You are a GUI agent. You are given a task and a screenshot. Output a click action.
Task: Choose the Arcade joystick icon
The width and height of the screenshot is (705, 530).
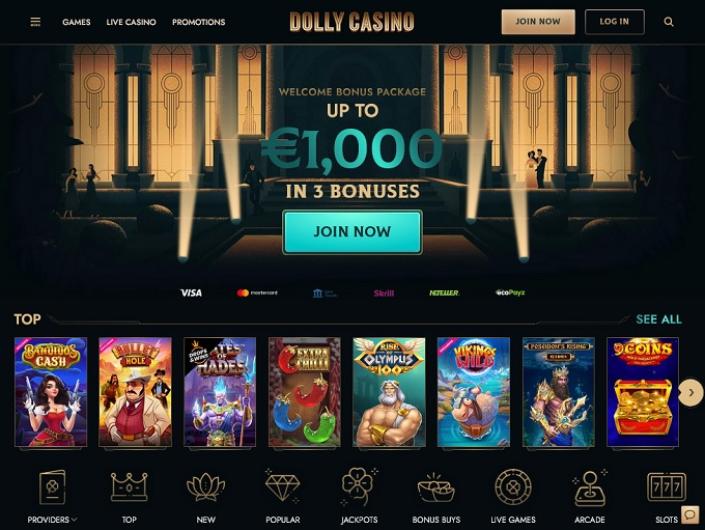[589, 488]
